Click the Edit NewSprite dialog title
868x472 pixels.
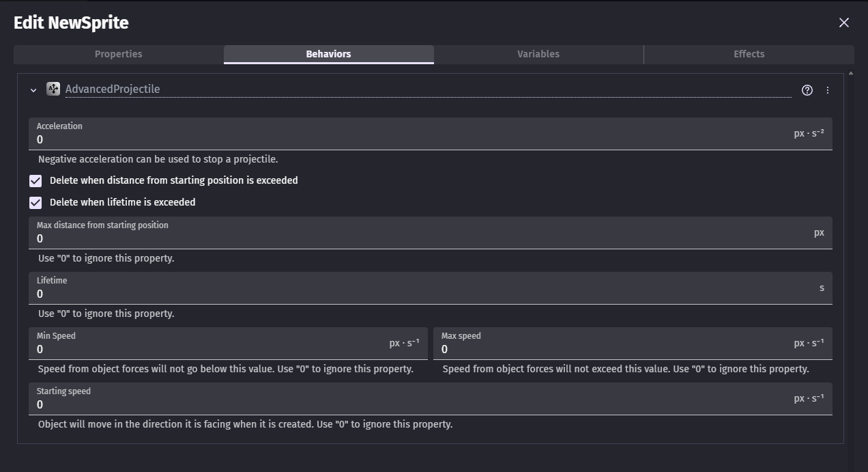pyautogui.click(x=72, y=23)
